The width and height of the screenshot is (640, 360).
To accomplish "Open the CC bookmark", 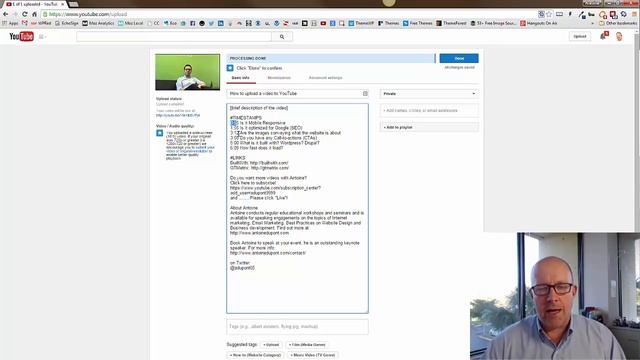I will coord(153,23).
